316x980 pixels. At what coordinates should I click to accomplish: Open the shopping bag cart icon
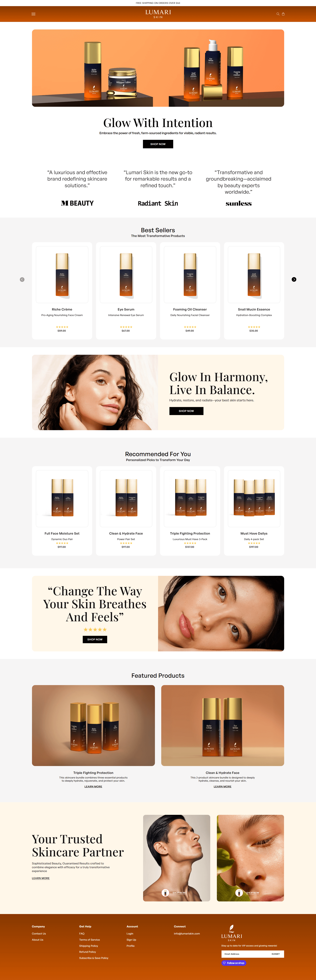(283, 14)
